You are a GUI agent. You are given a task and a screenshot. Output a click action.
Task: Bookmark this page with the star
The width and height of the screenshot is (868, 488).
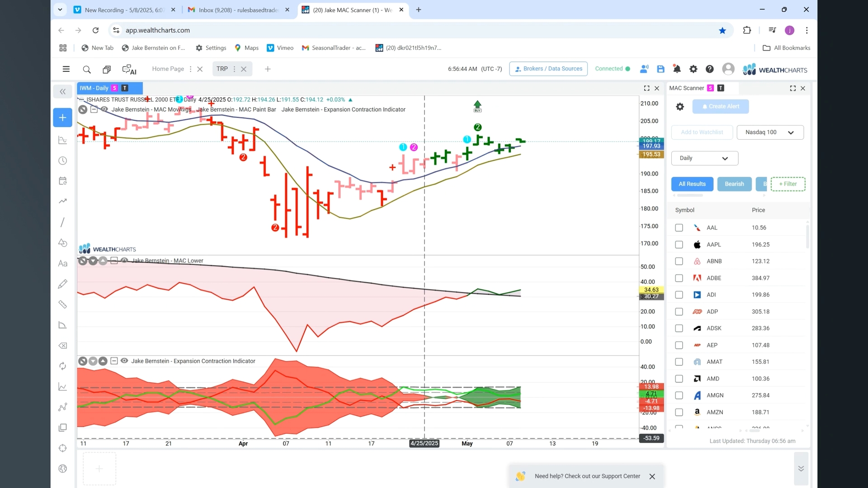point(722,30)
